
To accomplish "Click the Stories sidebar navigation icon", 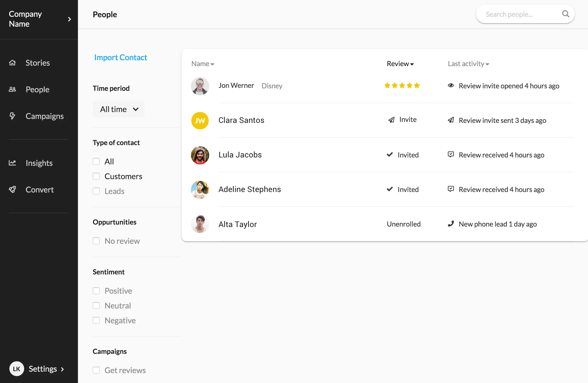I will (12, 63).
